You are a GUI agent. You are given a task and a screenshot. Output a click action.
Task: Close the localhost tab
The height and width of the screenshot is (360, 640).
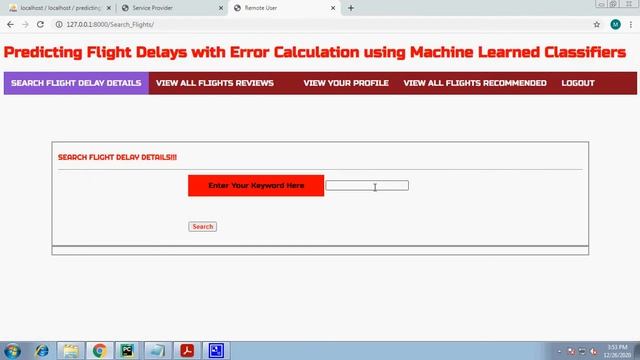(109, 8)
